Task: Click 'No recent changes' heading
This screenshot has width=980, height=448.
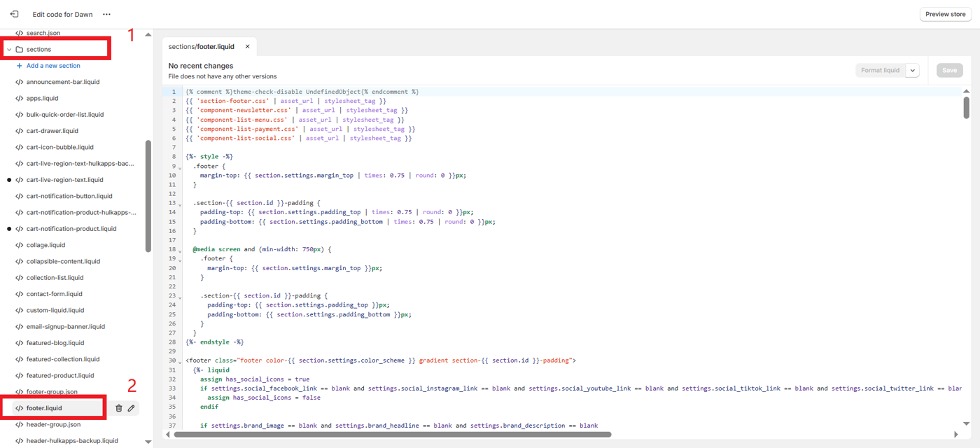Action: coord(201,66)
